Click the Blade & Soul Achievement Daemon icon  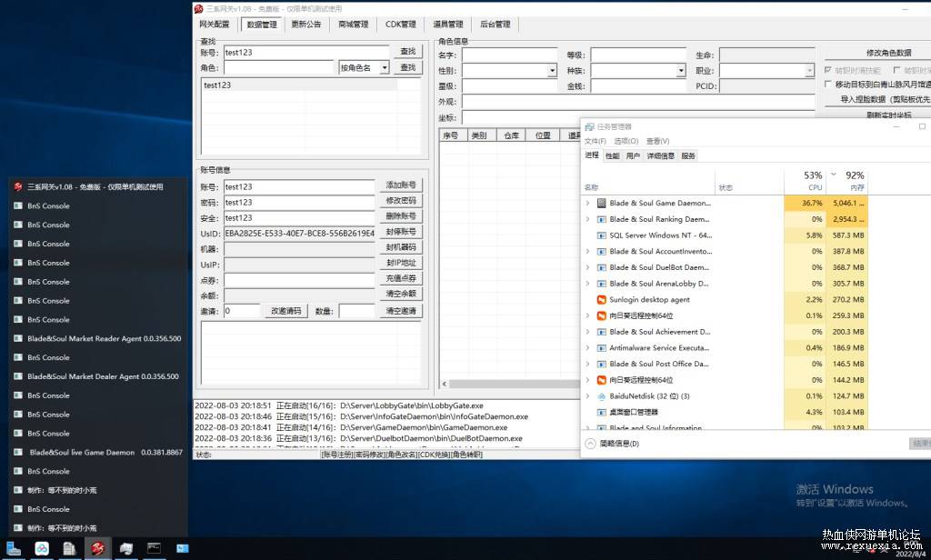[x=601, y=332]
